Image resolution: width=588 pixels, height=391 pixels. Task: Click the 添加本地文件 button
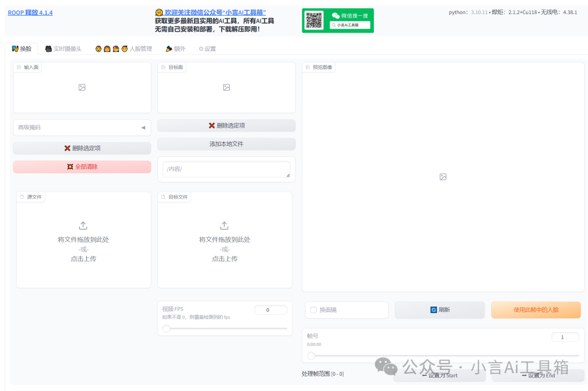pos(226,144)
